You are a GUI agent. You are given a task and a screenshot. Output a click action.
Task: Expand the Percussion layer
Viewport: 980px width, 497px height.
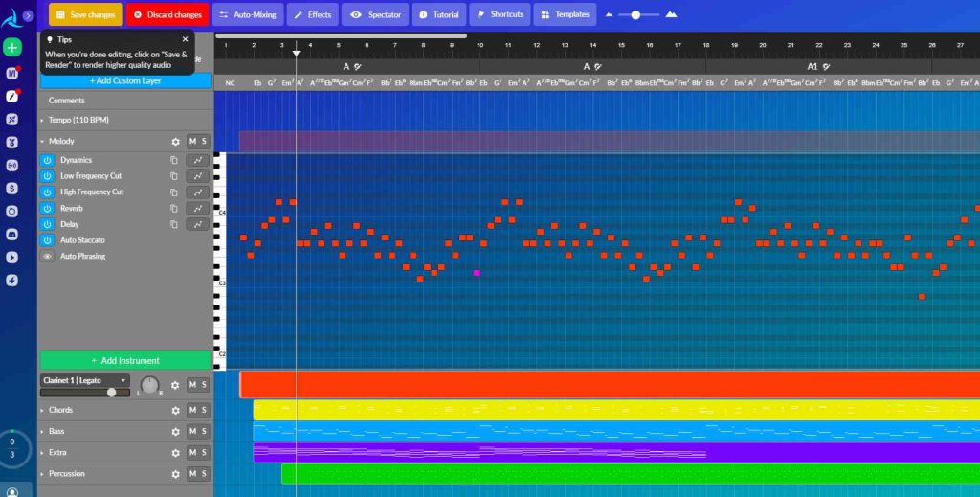(x=42, y=474)
